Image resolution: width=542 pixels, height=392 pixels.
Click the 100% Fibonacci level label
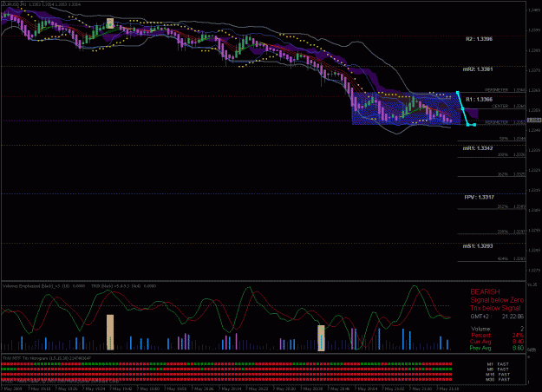pos(503,155)
